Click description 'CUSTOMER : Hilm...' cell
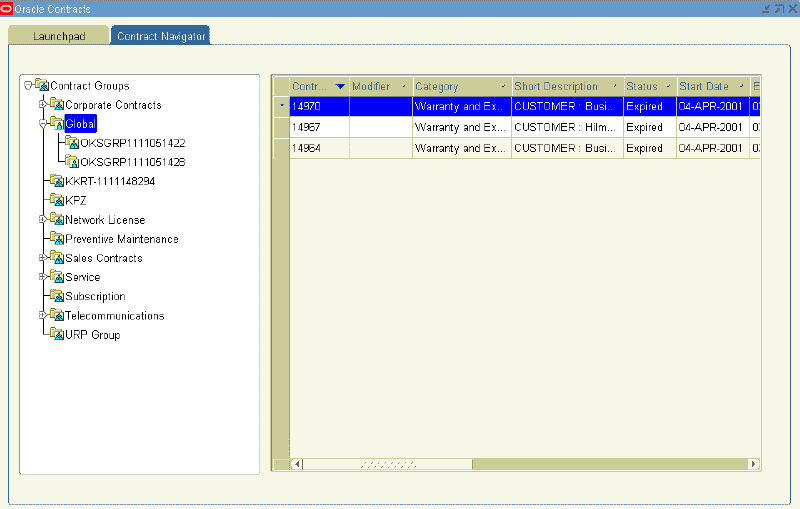The height and width of the screenshot is (509, 800). 567,127
